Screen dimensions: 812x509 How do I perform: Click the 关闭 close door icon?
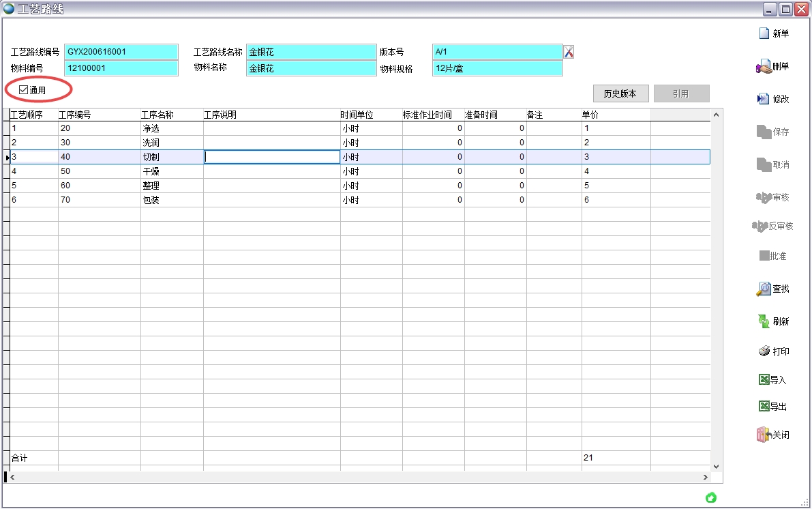tap(764, 435)
